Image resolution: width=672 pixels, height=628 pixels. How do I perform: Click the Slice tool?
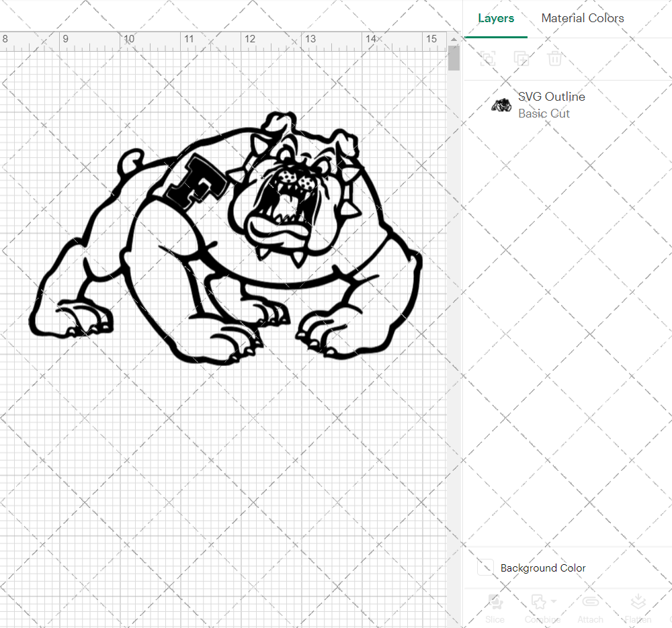coord(495,609)
